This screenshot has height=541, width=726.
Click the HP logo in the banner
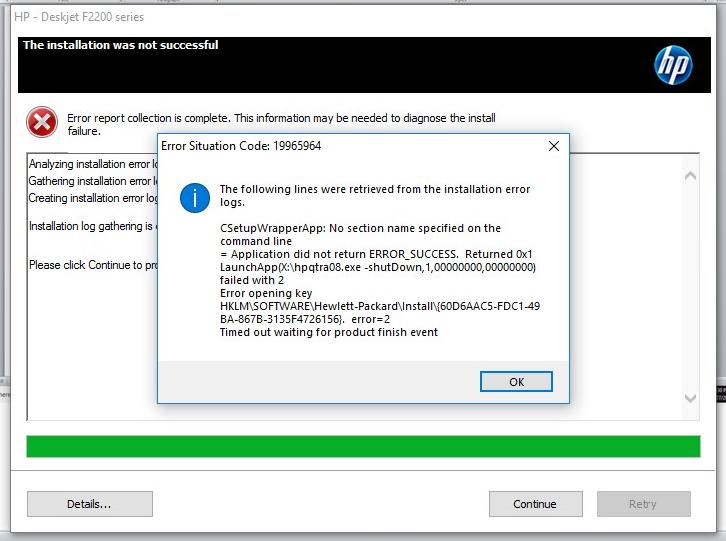[673, 65]
